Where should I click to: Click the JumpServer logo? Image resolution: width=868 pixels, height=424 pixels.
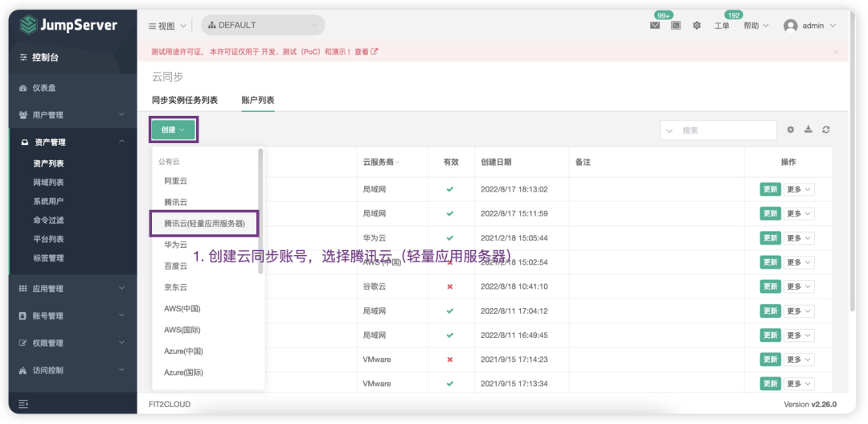68,25
